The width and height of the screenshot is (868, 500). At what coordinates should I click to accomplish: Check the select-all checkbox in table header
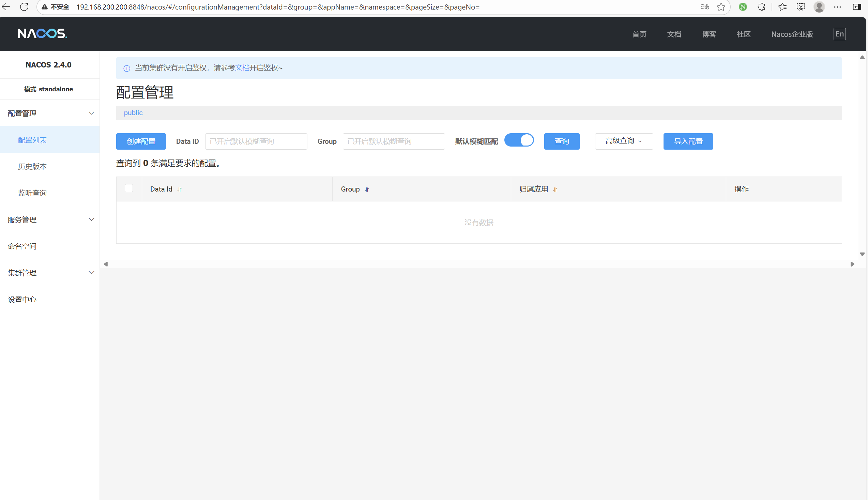pos(129,188)
